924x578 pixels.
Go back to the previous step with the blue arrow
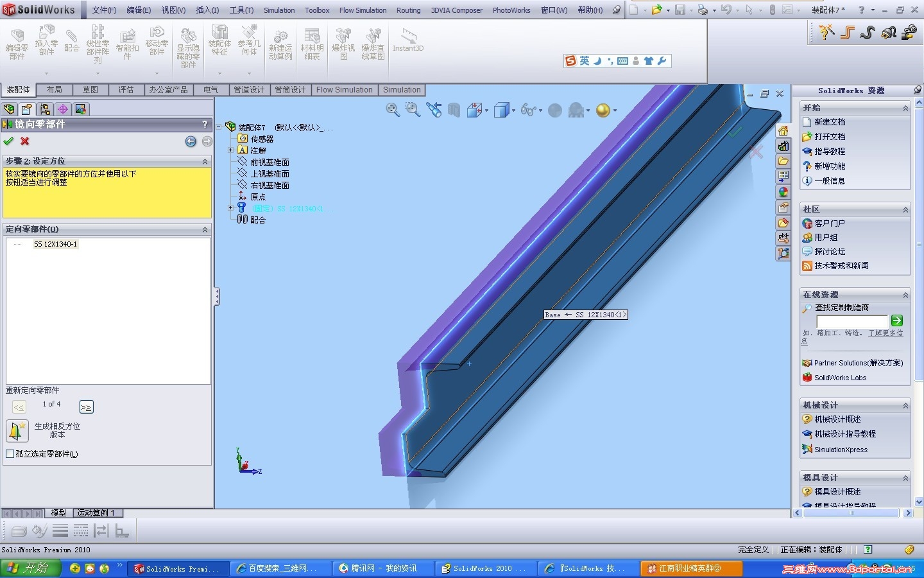pos(191,141)
